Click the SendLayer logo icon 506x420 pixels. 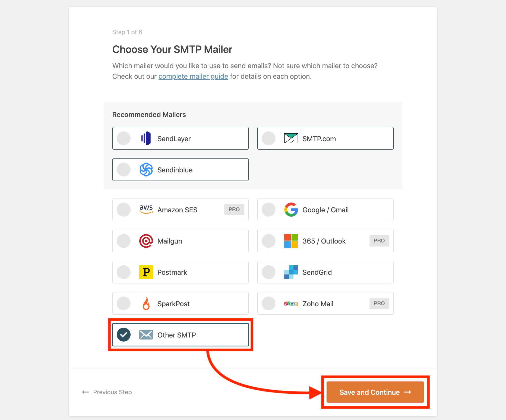pos(146,138)
